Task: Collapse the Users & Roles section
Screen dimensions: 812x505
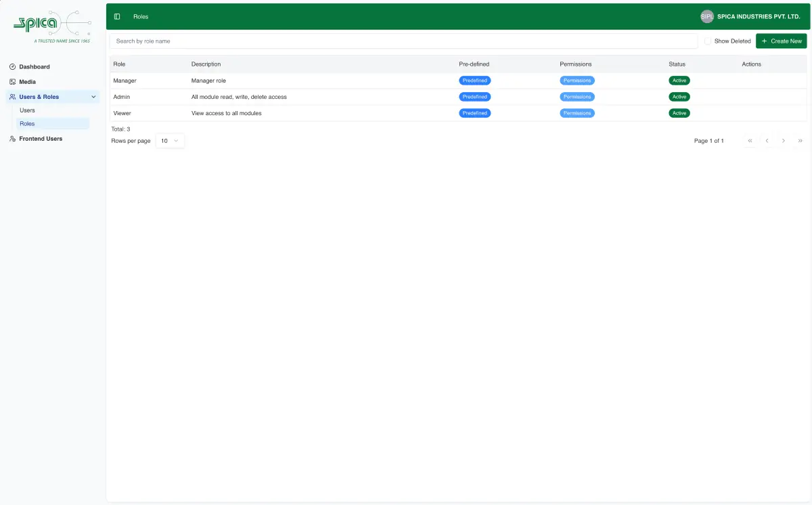Action: [94, 97]
